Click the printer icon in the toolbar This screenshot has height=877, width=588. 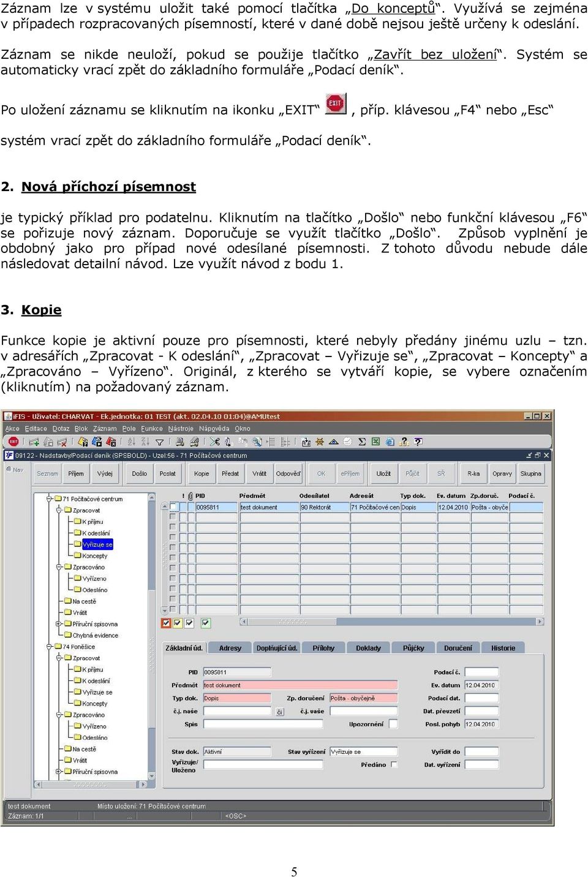point(181,441)
